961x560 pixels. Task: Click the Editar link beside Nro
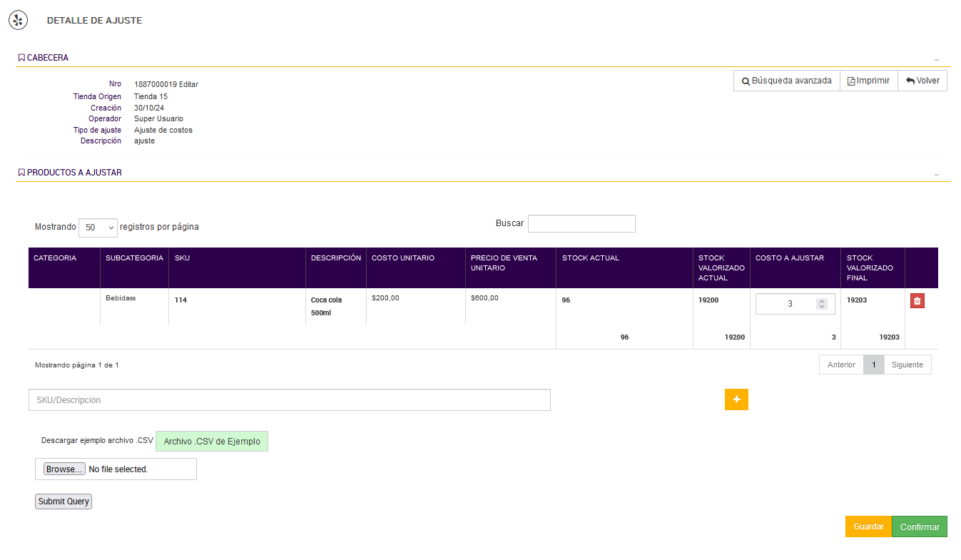[x=188, y=85]
